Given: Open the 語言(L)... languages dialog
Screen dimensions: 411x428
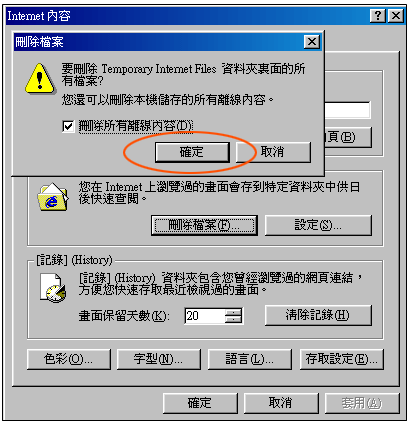Looking at the screenshot, I should click(250, 359).
